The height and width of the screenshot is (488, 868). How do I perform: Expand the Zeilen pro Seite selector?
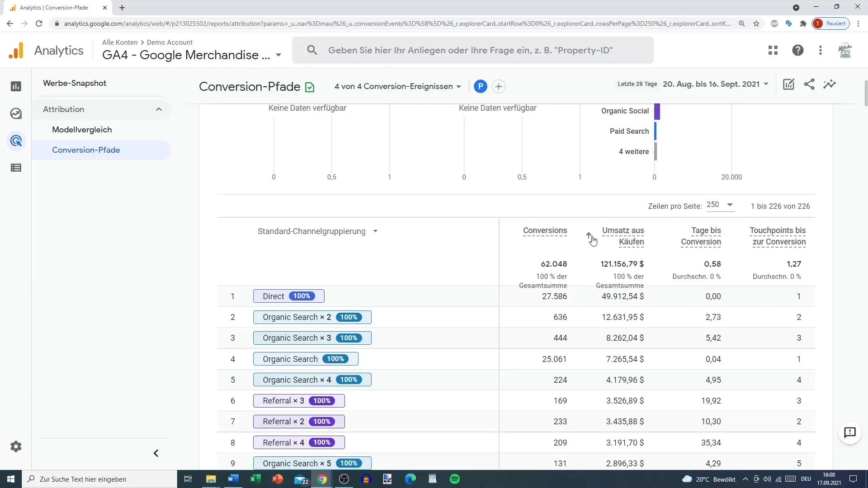(730, 205)
